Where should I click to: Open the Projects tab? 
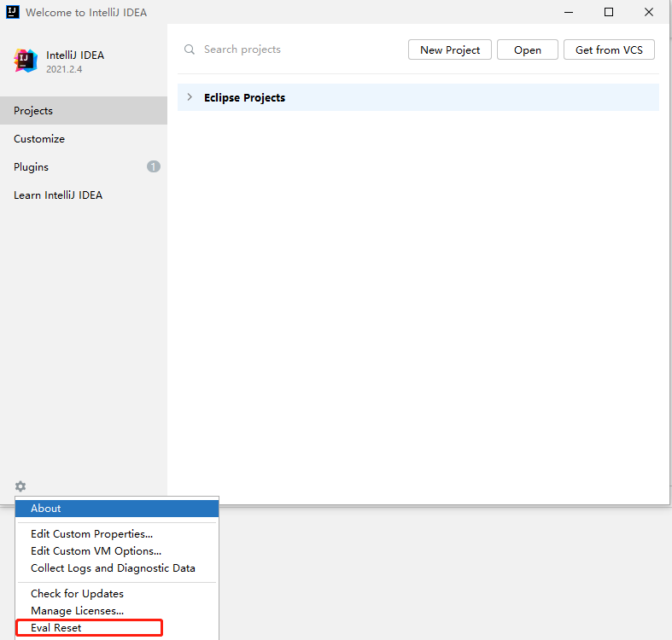(84, 111)
